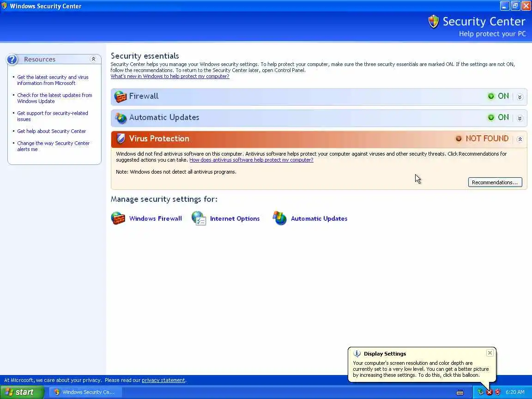The height and width of the screenshot is (399, 532).
Task: Collapse the Resources panel
Action: coord(93,59)
